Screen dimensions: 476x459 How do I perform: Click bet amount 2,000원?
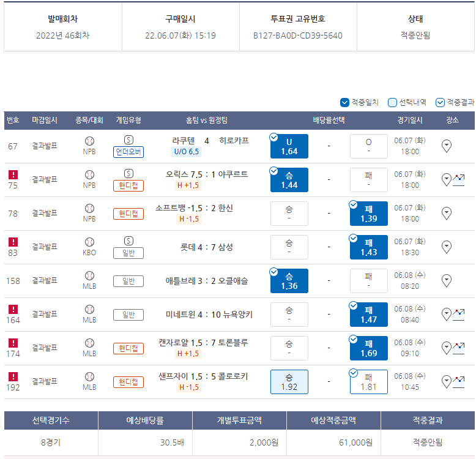[264, 442]
